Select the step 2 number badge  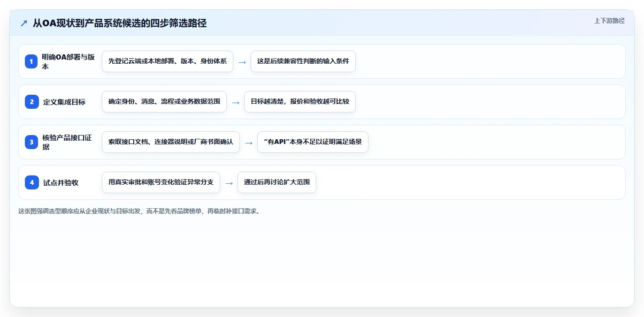31,102
